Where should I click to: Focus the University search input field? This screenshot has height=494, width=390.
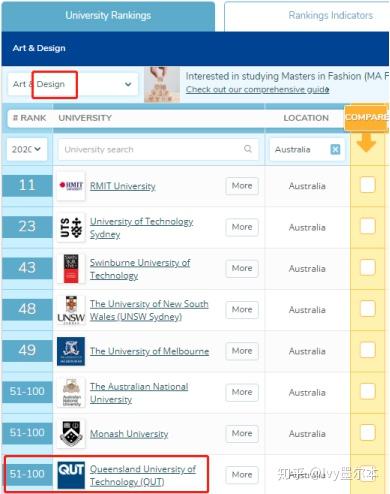(159, 149)
